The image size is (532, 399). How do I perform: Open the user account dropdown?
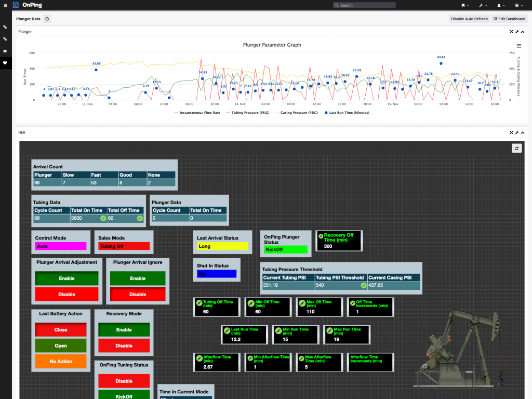[501, 5]
